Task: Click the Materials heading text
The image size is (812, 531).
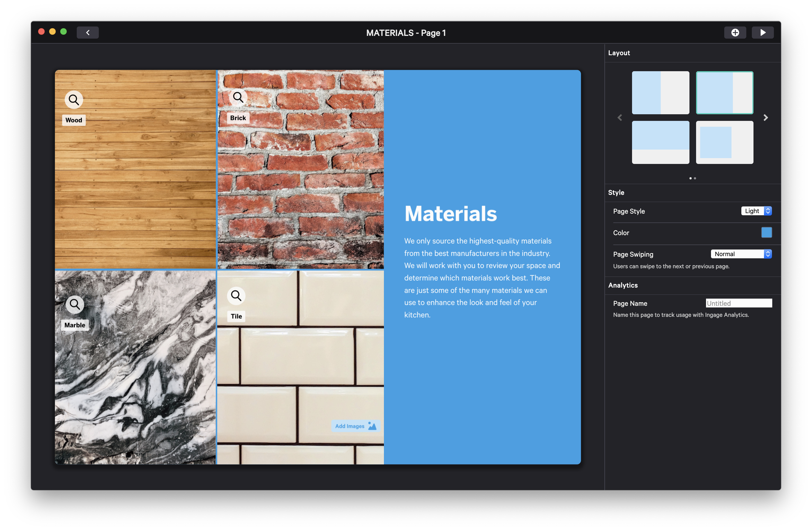Action: pyautogui.click(x=450, y=214)
